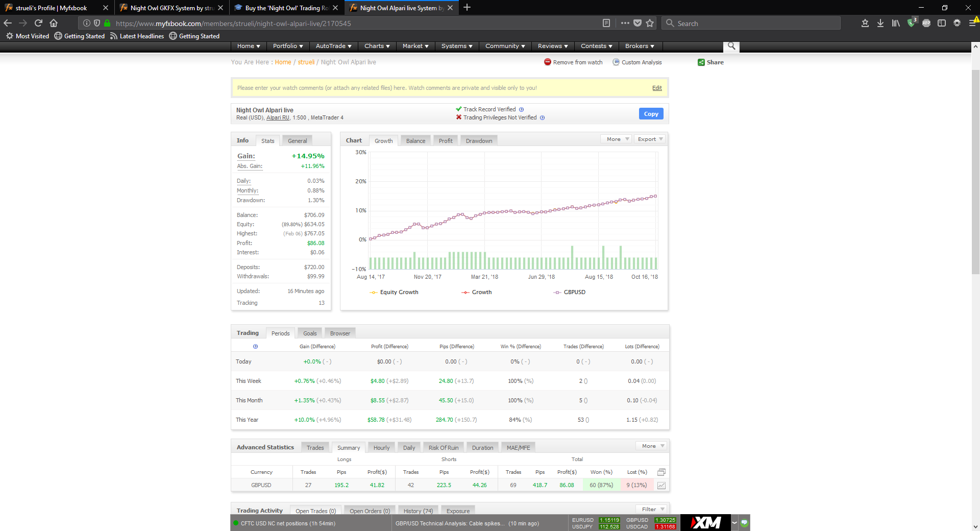Click Myfxbook site search magnifier icon

pyautogui.click(x=731, y=46)
